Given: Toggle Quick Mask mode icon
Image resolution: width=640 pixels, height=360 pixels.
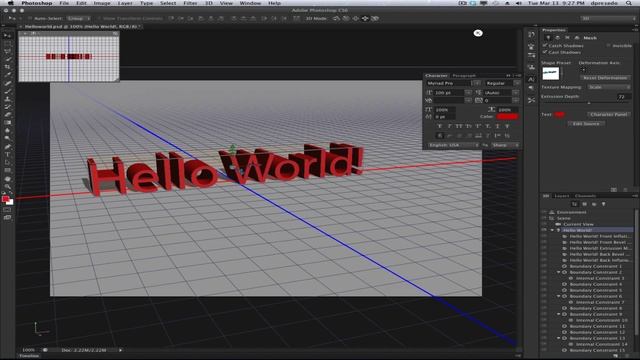Looking at the screenshot, I should (x=7, y=210).
